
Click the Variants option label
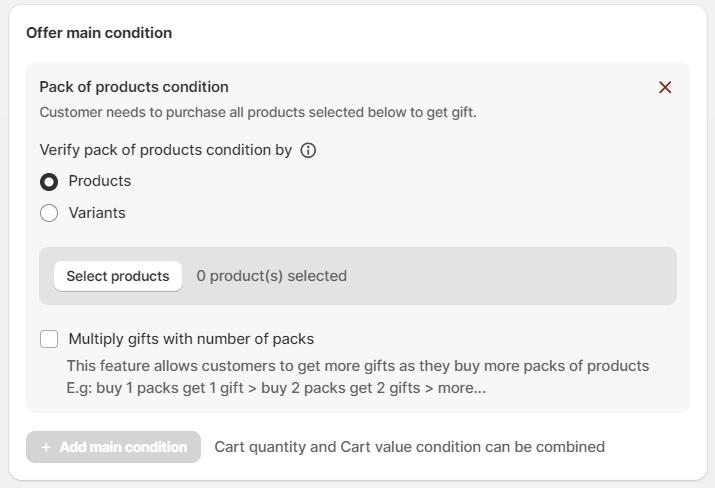(x=97, y=213)
